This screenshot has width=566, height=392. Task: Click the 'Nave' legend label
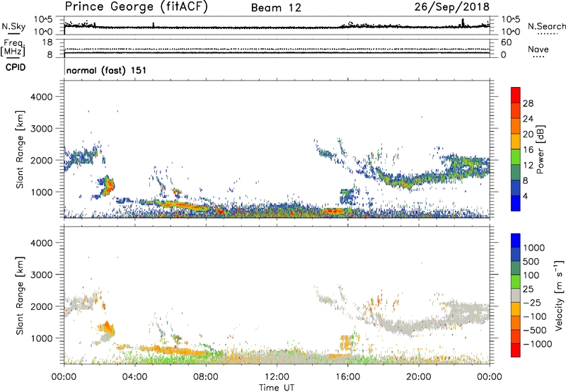pos(538,50)
